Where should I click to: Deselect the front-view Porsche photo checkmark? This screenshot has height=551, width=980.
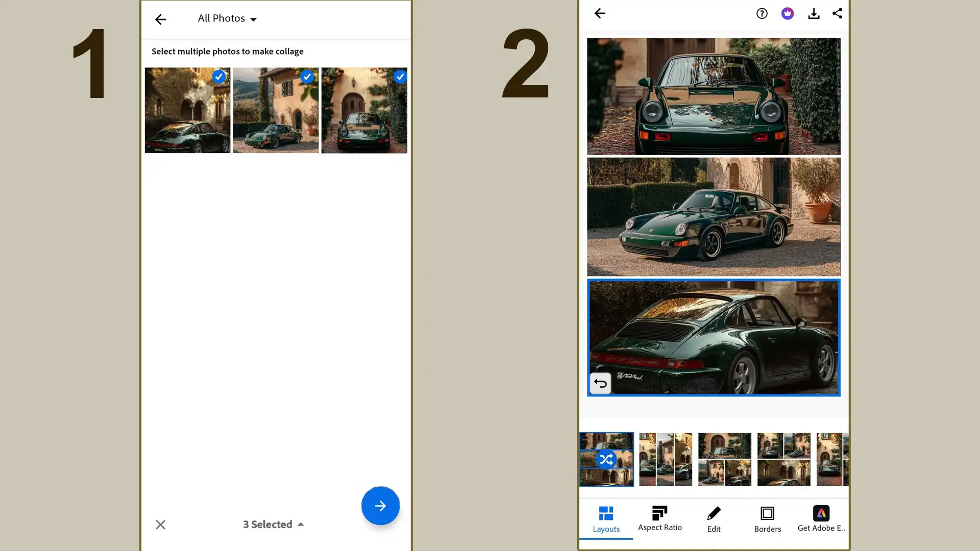pos(400,77)
